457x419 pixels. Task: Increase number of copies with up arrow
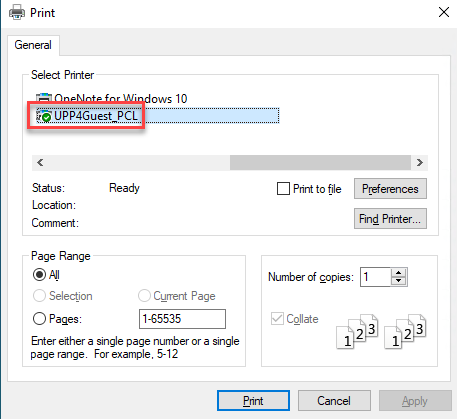(398, 273)
